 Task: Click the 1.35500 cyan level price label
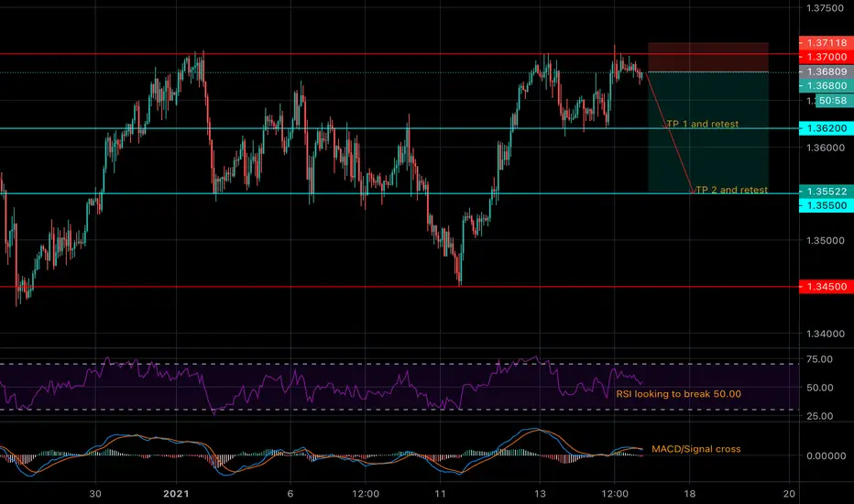coord(827,205)
